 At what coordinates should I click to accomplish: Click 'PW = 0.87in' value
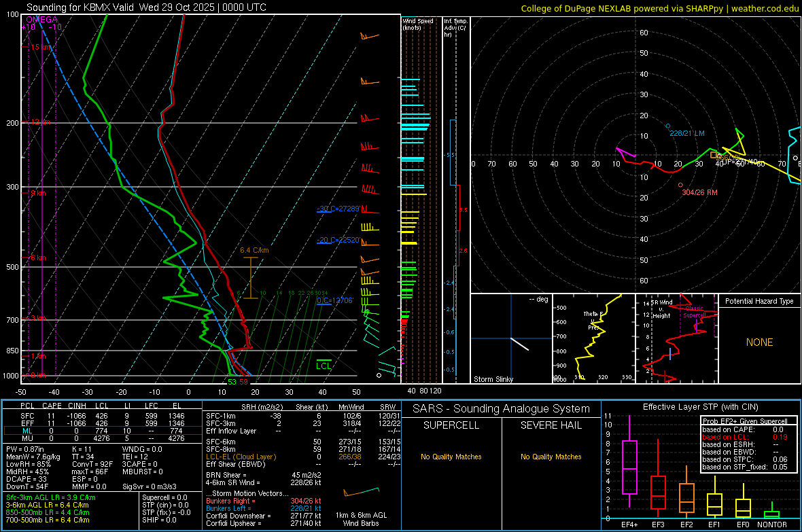click(24, 449)
